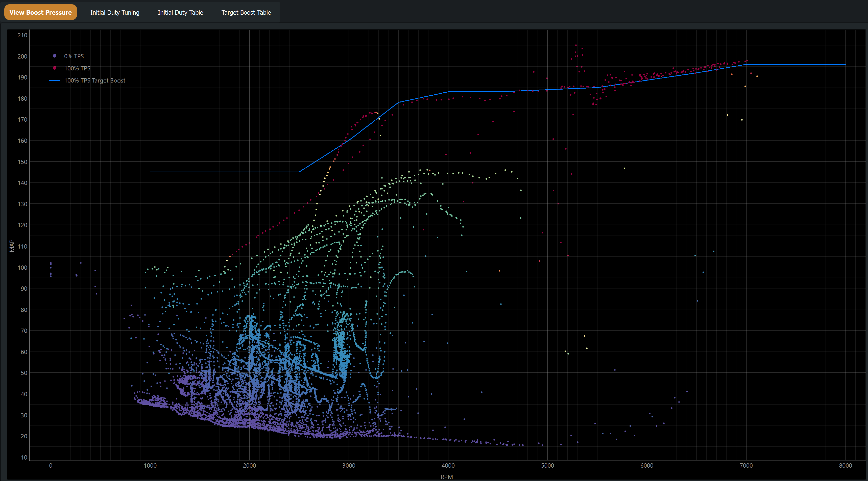The height and width of the screenshot is (481, 868).
Task: Click the 3000 label on the RPM axis
Action: [349, 466]
